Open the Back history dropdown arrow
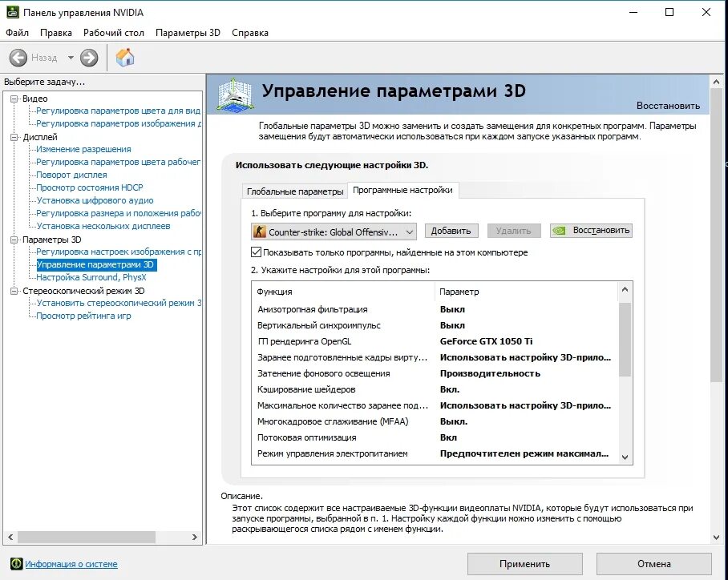This screenshot has width=728, height=580. point(71,58)
